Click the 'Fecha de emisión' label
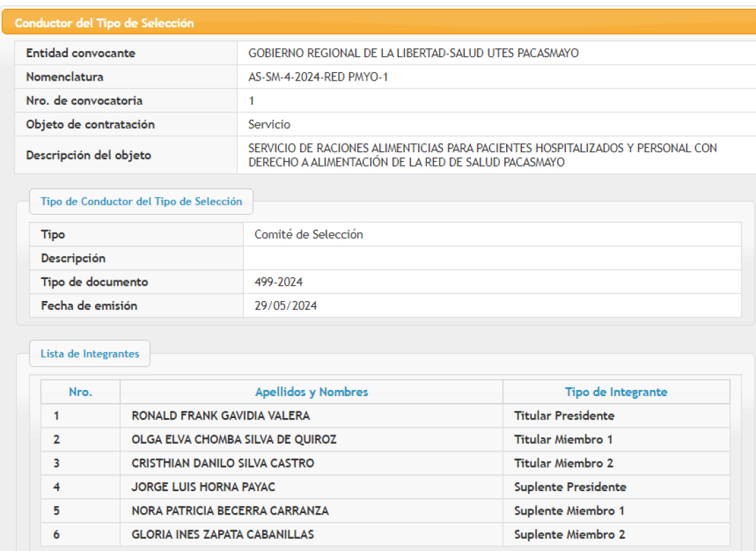Screen dimensions: 756x551 coord(90,306)
